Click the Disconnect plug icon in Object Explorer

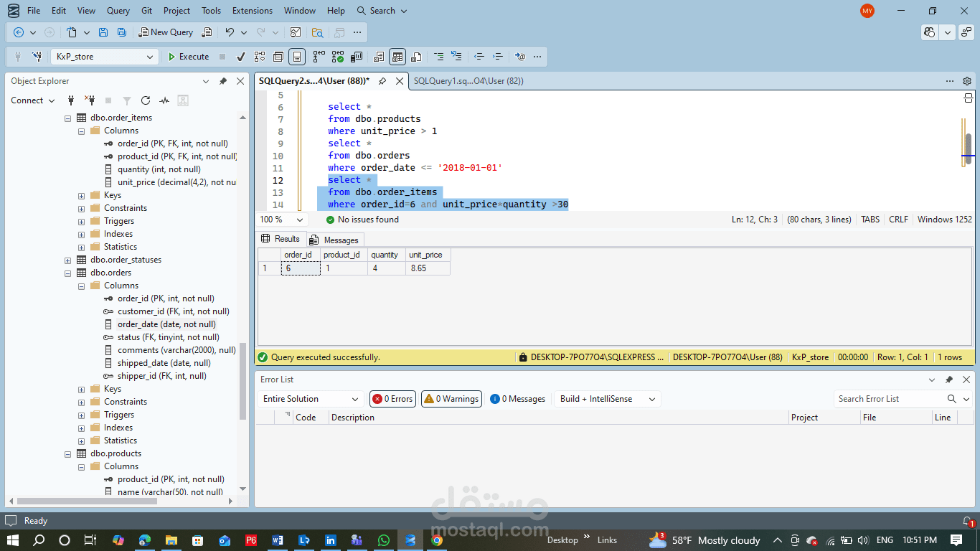point(90,100)
